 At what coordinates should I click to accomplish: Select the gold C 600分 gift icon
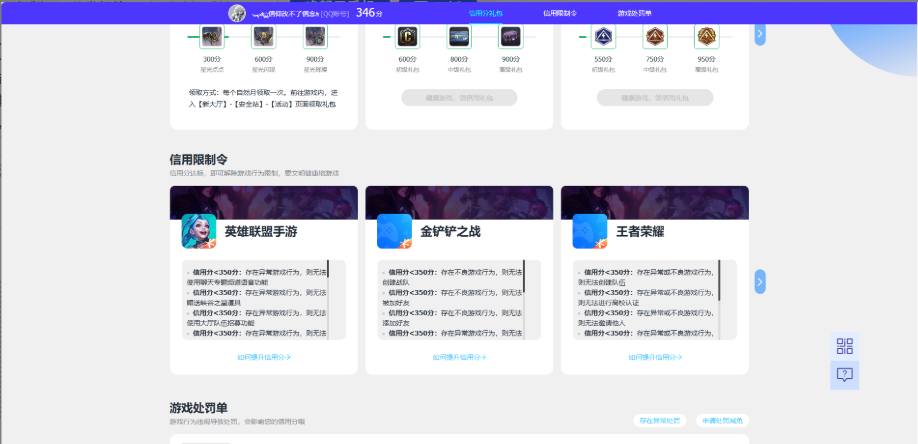[407, 36]
